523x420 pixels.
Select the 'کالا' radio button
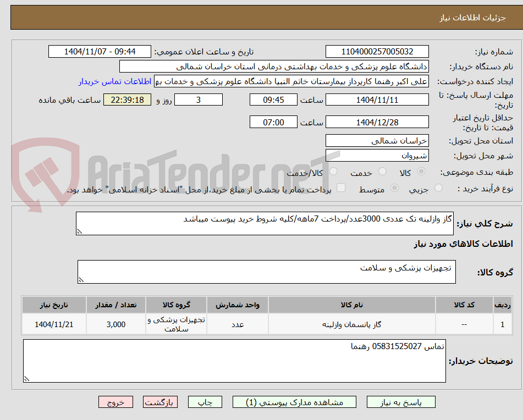pos(421,172)
